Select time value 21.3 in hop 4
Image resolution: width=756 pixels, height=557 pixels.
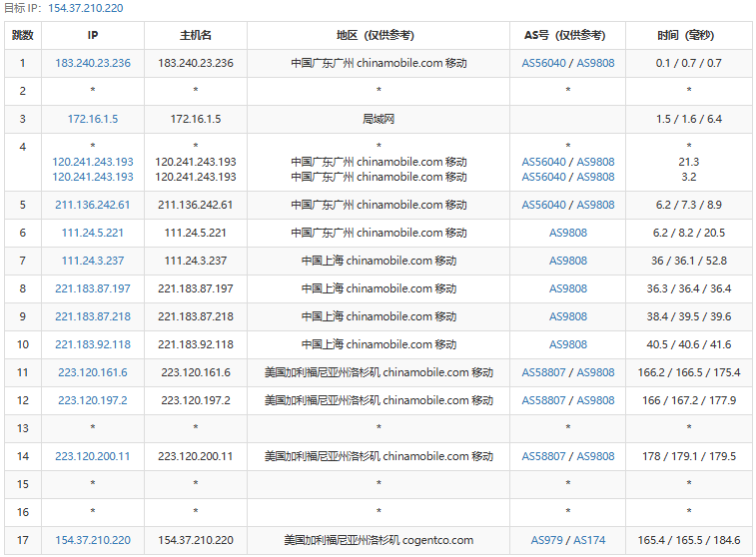688,162
